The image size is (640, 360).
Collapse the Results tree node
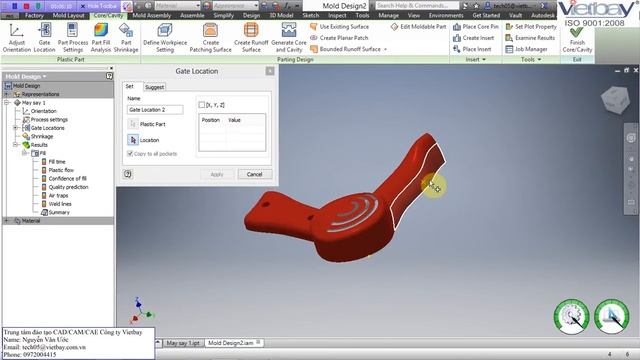click(x=15, y=145)
